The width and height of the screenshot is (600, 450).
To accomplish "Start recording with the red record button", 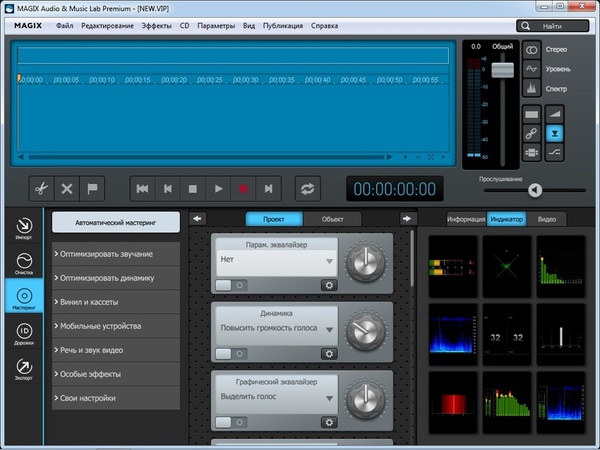I will tap(243, 189).
